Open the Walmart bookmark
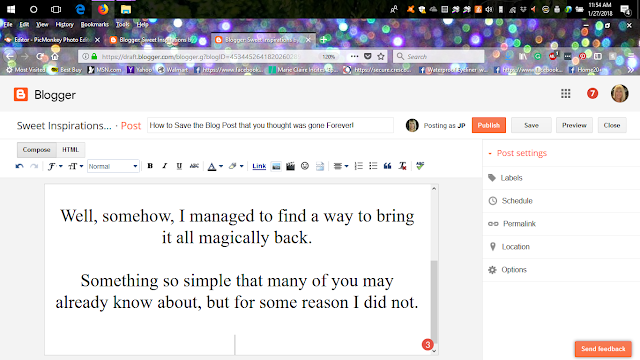The image size is (640, 360). [173, 70]
